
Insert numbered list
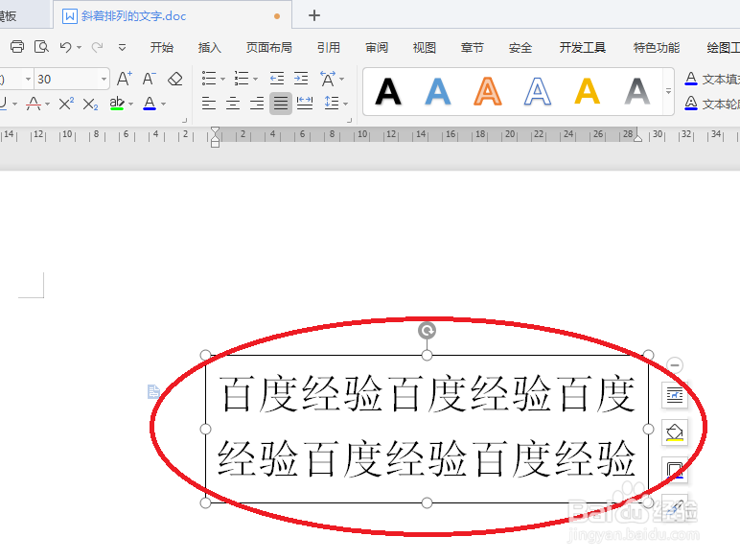point(242,79)
